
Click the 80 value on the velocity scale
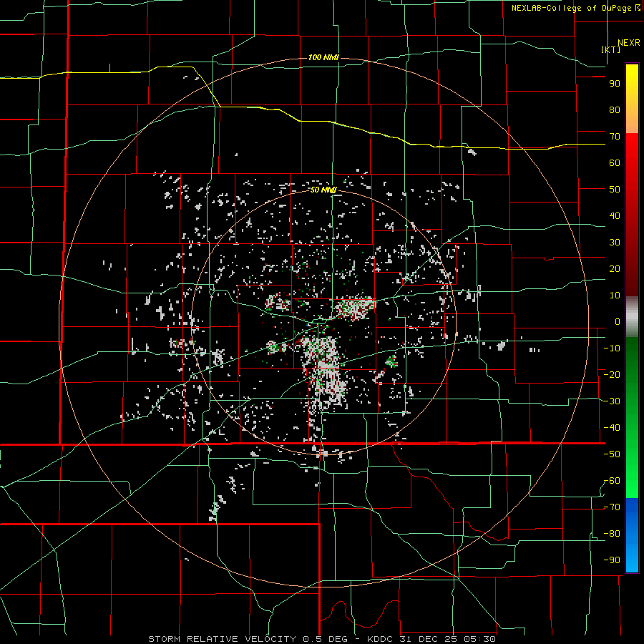click(615, 110)
